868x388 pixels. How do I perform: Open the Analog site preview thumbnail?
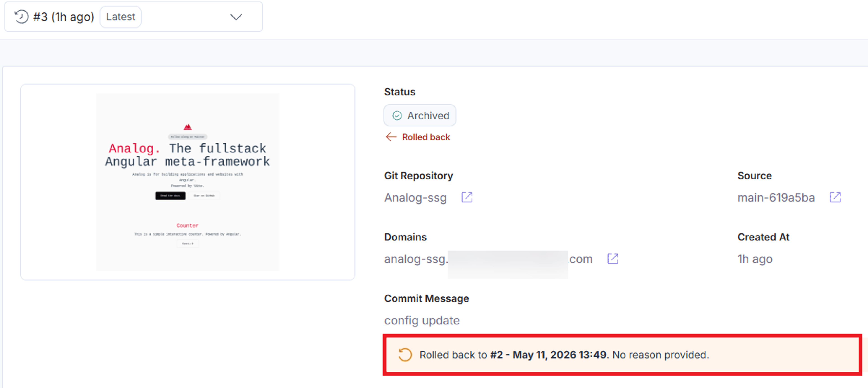[x=188, y=182]
